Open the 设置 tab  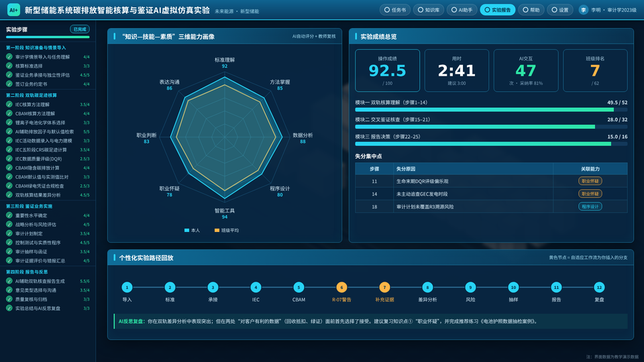559,10
